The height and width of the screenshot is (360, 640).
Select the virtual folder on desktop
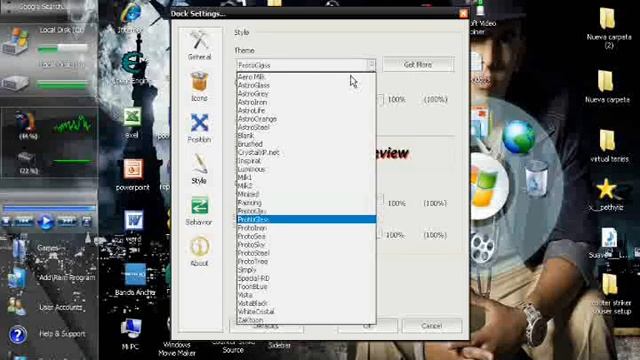point(608,146)
